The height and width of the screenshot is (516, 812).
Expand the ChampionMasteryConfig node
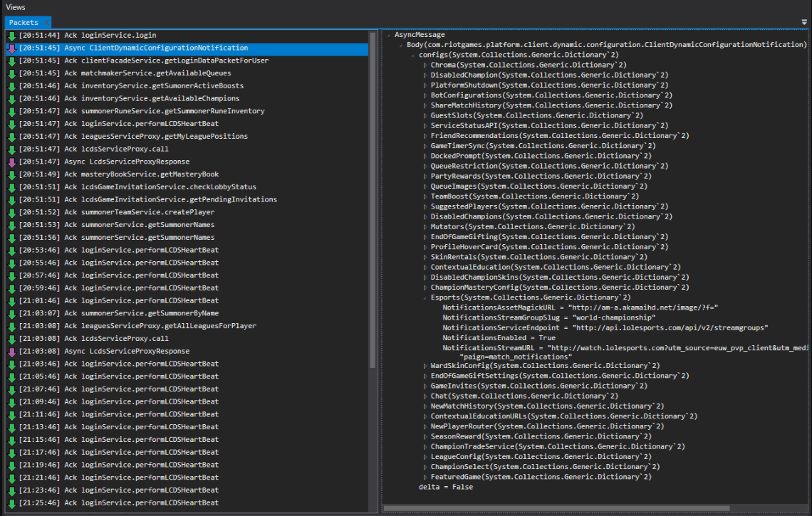pyautogui.click(x=425, y=288)
